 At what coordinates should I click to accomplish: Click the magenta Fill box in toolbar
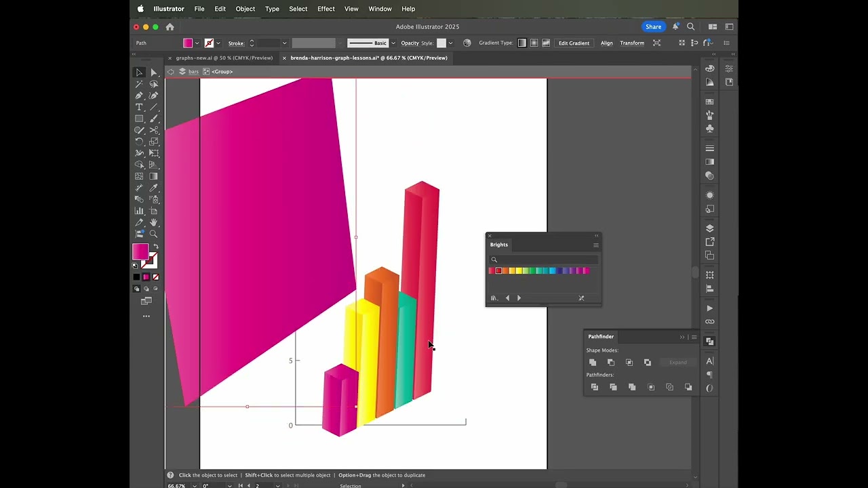(x=140, y=251)
